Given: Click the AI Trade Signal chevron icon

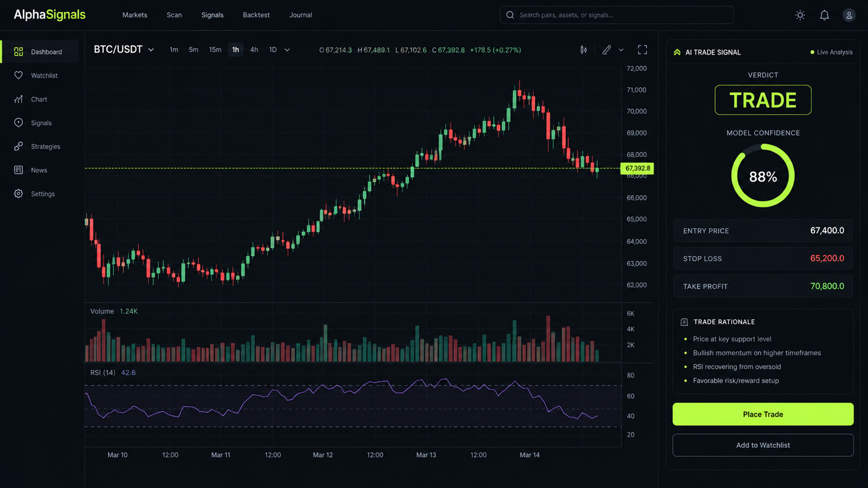Looking at the screenshot, I should coord(677,52).
